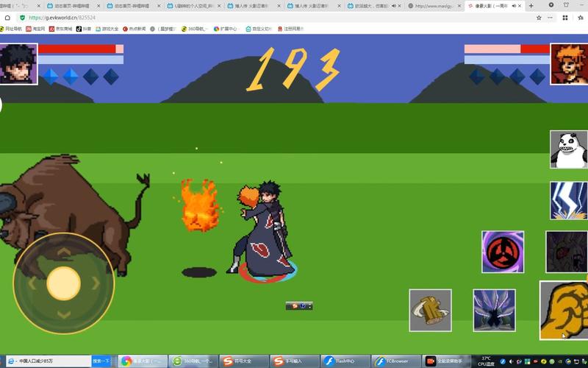Open the extensions center bookmark

tap(226, 29)
